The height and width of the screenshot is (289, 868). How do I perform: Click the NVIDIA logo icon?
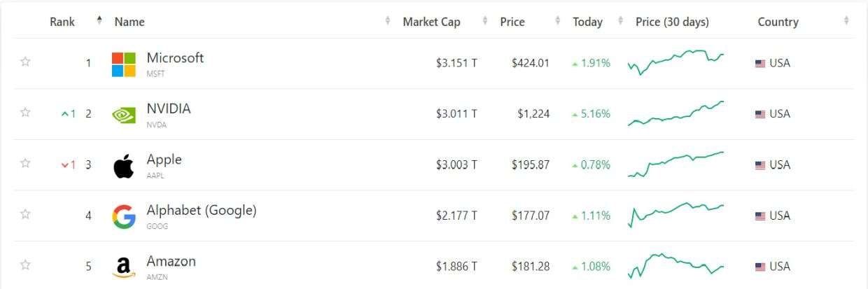124,115
